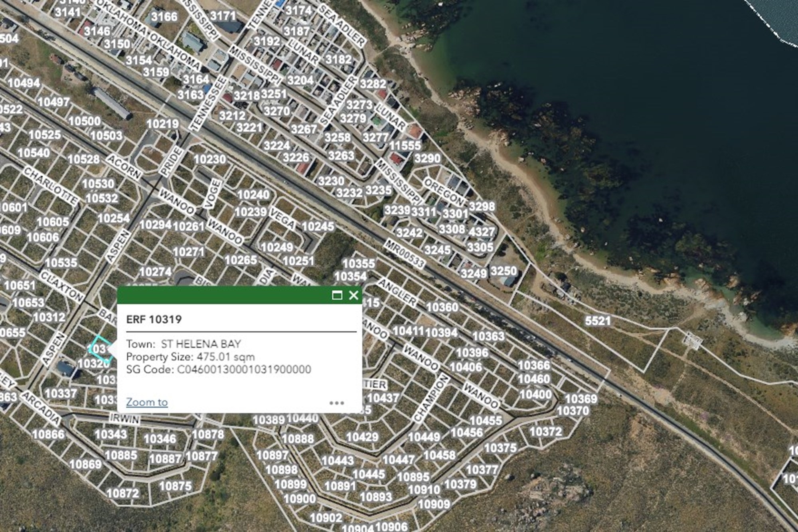The image size is (798, 532).
Task: Click the IRWIN street label
Action: coord(124,419)
